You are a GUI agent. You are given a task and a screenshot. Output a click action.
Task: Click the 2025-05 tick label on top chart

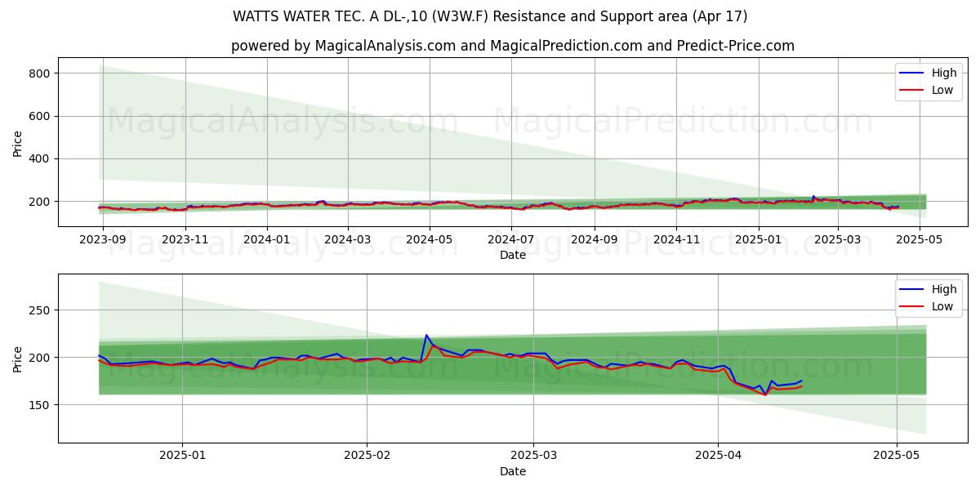[920, 239]
